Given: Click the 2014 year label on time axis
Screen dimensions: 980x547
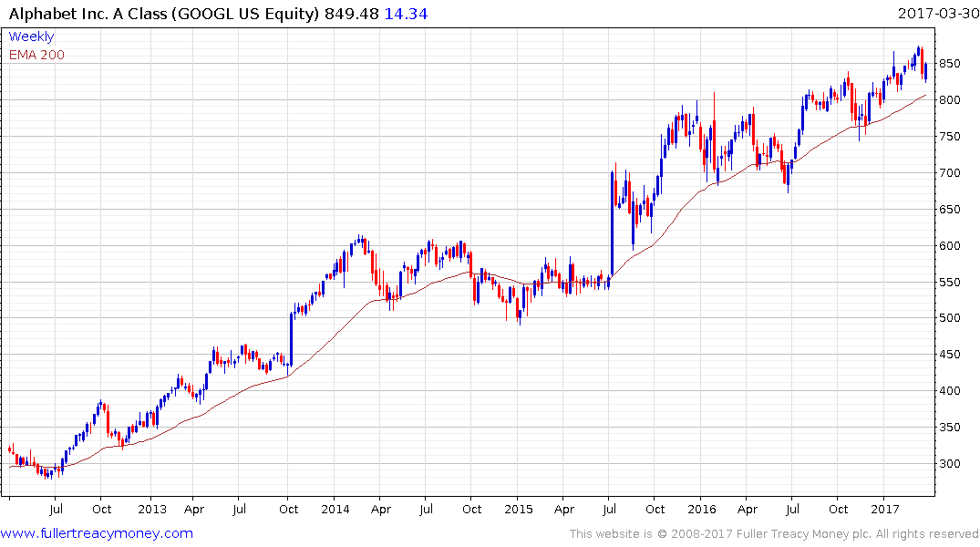Looking at the screenshot, I should click(x=335, y=510).
